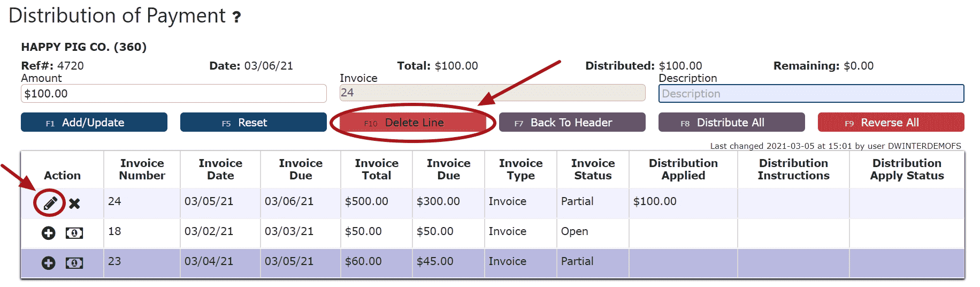Click the plus icon for invoice 18
980x287 pixels.
tap(49, 233)
